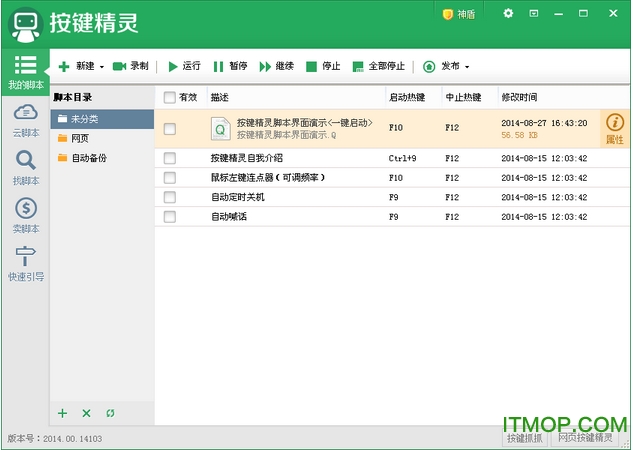The width and height of the screenshot is (633, 450).
Task: Check the 自动定时关机 script checkbox
Action: pyautogui.click(x=170, y=197)
